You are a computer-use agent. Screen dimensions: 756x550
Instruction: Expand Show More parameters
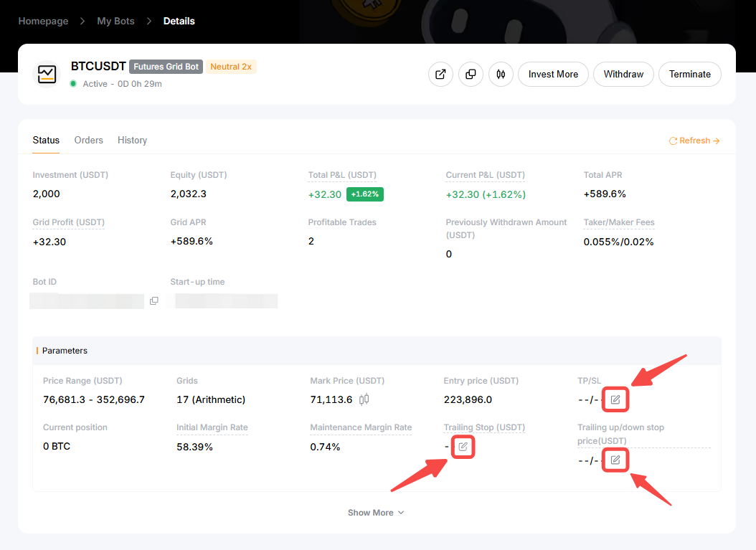click(376, 513)
